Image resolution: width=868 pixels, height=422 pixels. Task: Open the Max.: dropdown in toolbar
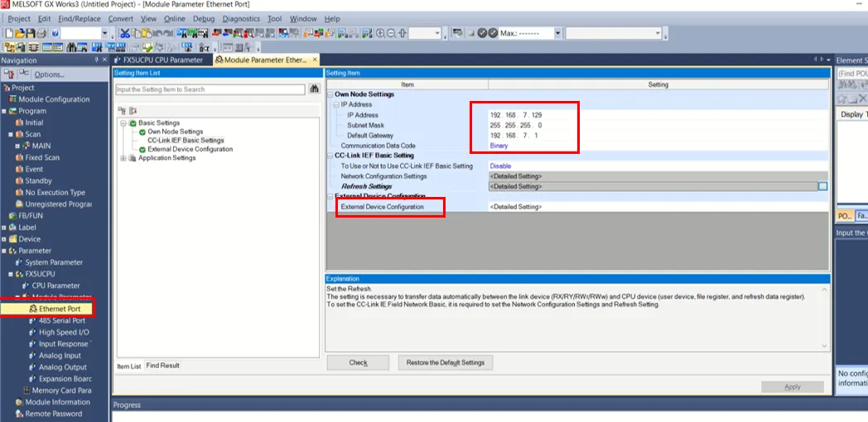(557, 33)
